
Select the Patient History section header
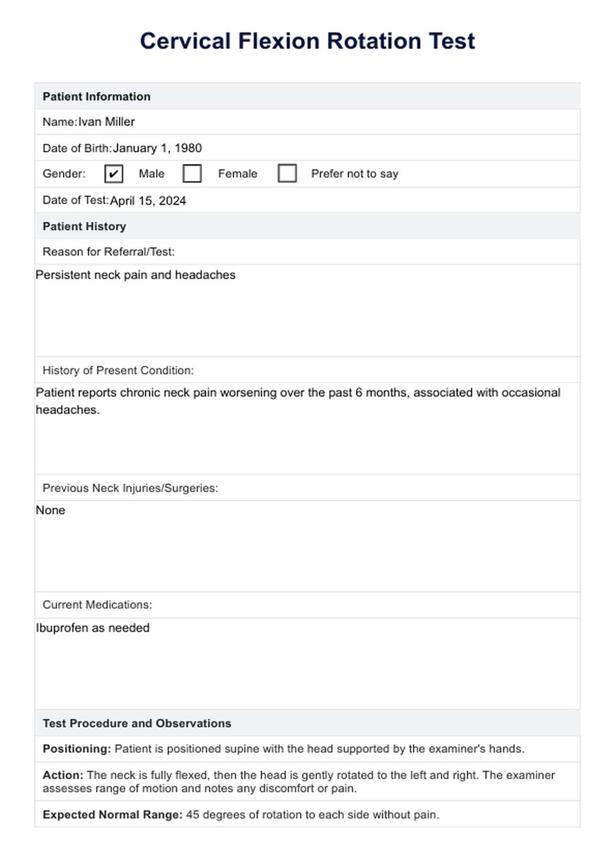84,226
